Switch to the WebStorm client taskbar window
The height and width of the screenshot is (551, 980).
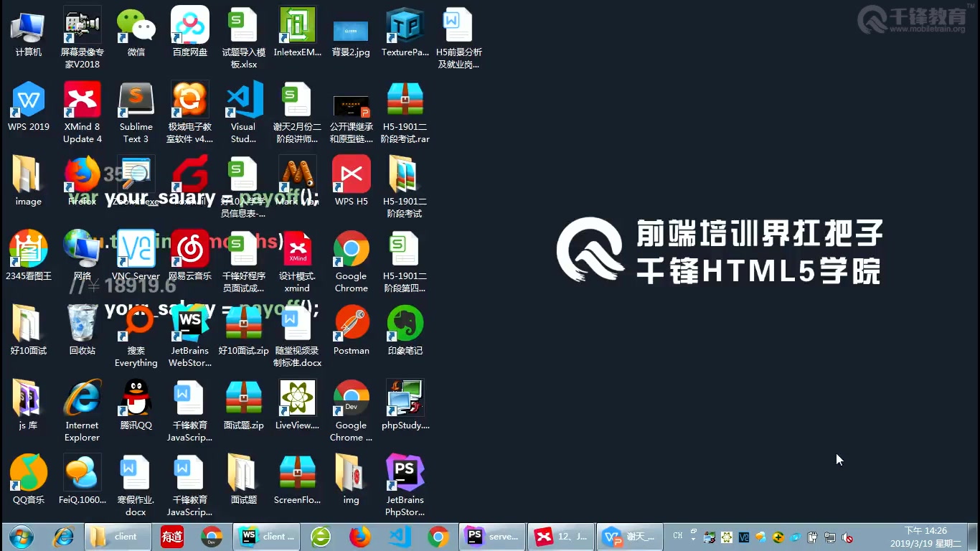(x=267, y=537)
